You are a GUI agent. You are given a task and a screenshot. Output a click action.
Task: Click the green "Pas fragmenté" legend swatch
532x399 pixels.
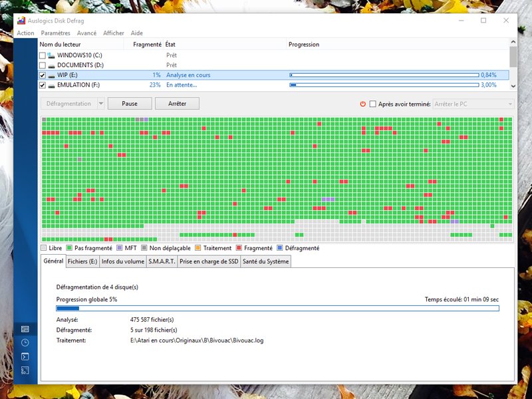point(69,248)
